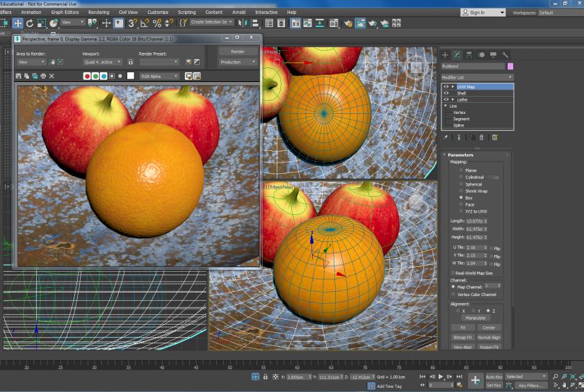Clear render frame with X icon
Image resolution: width=584 pixels, height=392 pixels.
pos(51,76)
